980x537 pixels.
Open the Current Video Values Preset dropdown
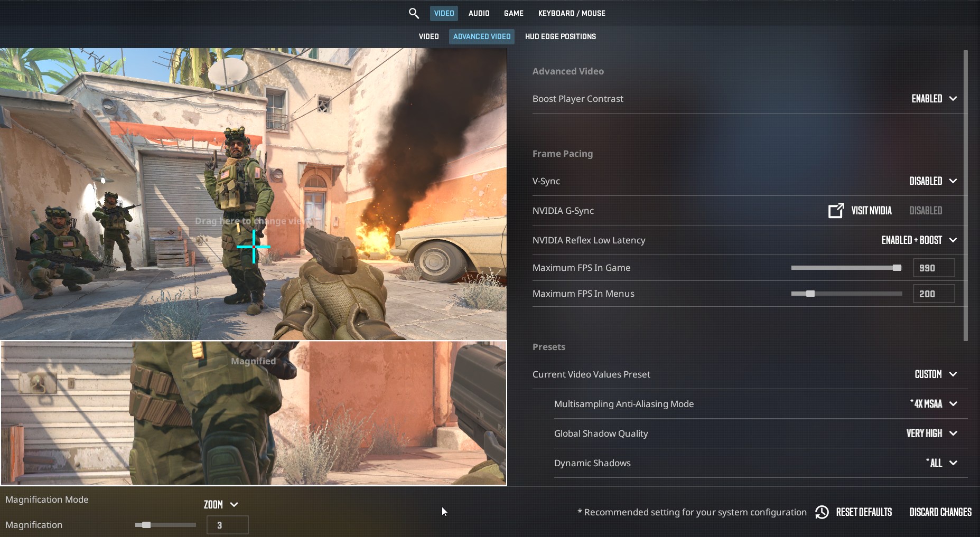pyautogui.click(x=936, y=374)
